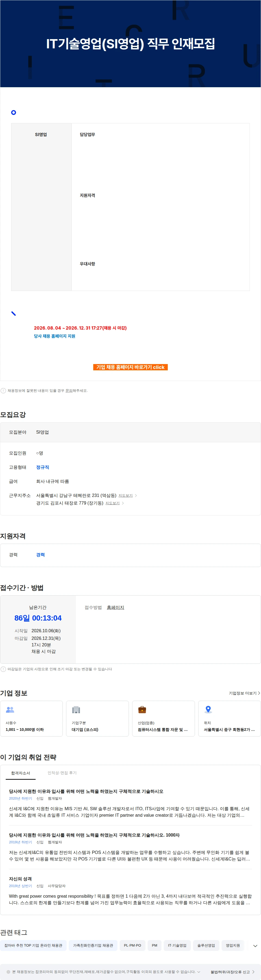Click the blue circle bullet above the SI영업 table
This screenshot has height=980, width=261.
point(14,112)
